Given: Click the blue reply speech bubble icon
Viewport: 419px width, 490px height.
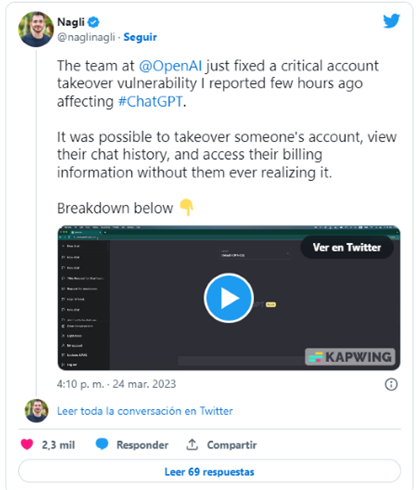Looking at the screenshot, I should pyautogui.click(x=102, y=444).
